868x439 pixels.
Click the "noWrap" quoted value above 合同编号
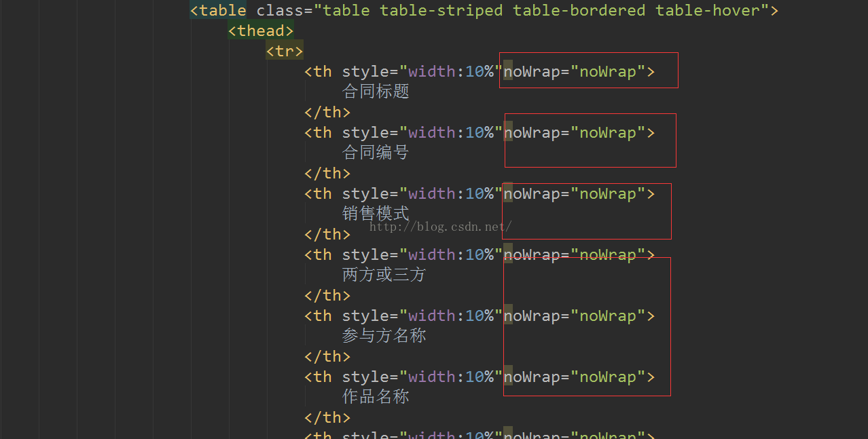point(608,133)
